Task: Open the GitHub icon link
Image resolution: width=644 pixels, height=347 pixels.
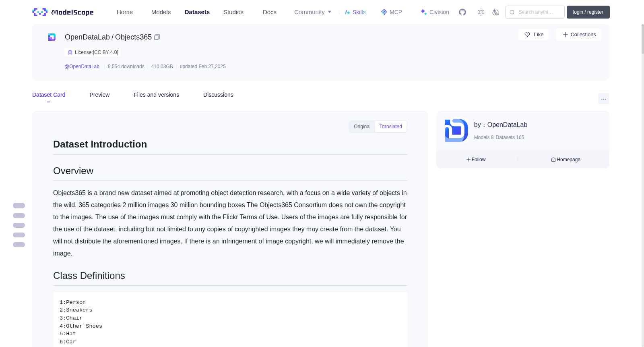Action: pyautogui.click(x=462, y=12)
